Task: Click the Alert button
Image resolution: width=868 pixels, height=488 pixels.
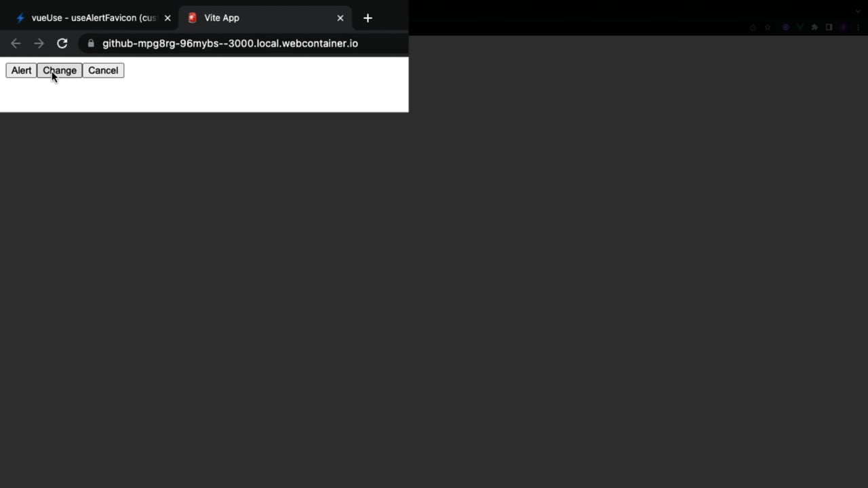Action: 21,70
